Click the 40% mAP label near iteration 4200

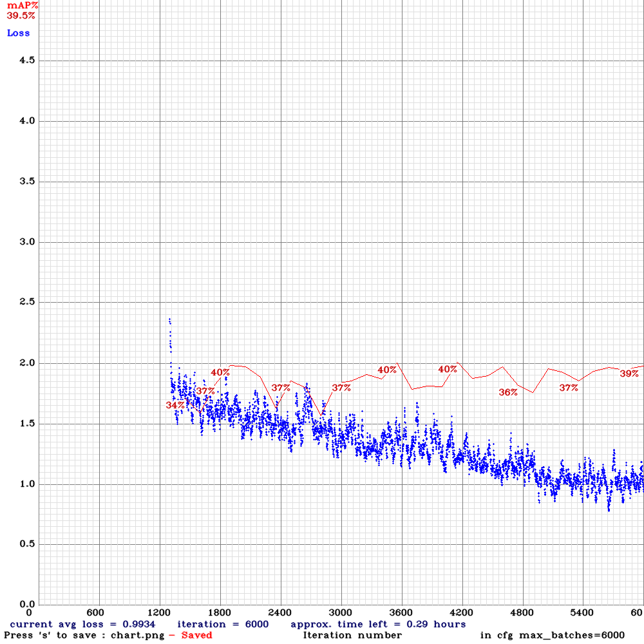point(448,369)
